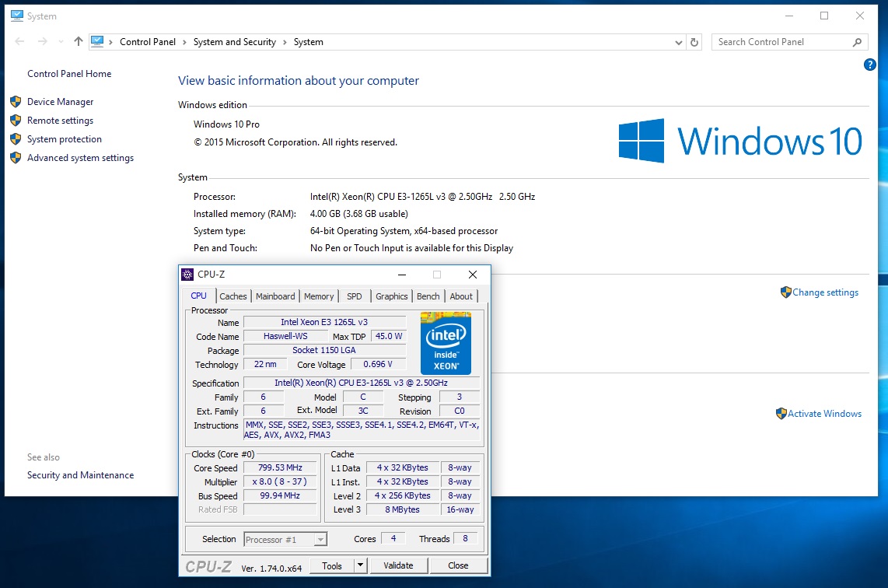This screenshot has height=588, width=888.
Task: Click 'Windows 10 Pro' edition text
Action: [x=226, y=124]
